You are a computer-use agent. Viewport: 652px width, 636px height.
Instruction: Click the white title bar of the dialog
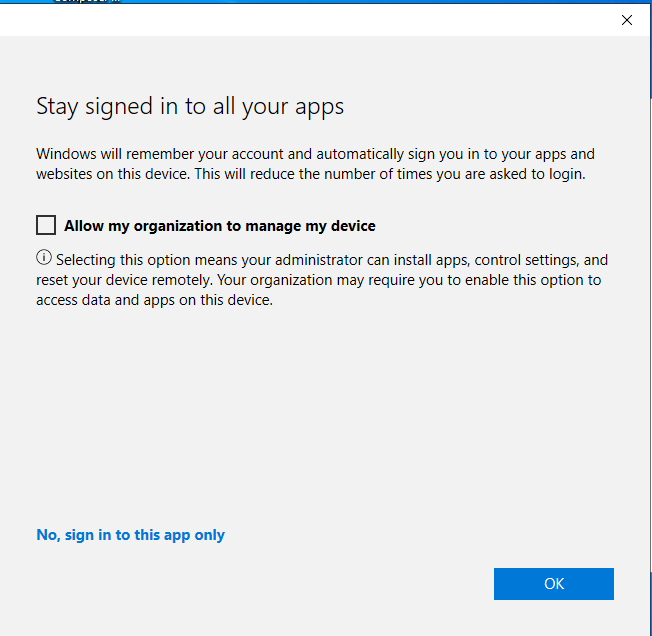300,20
